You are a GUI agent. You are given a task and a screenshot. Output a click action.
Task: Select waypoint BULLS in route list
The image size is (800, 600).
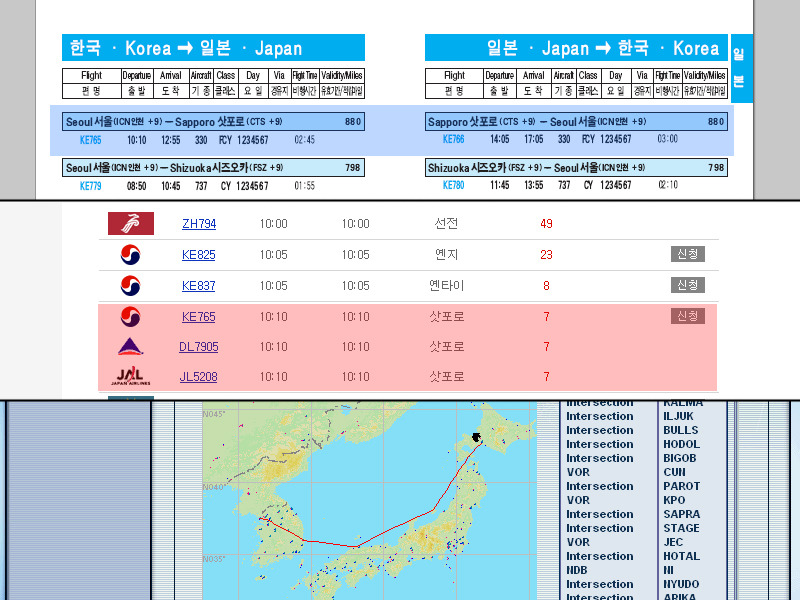[681, 430]
